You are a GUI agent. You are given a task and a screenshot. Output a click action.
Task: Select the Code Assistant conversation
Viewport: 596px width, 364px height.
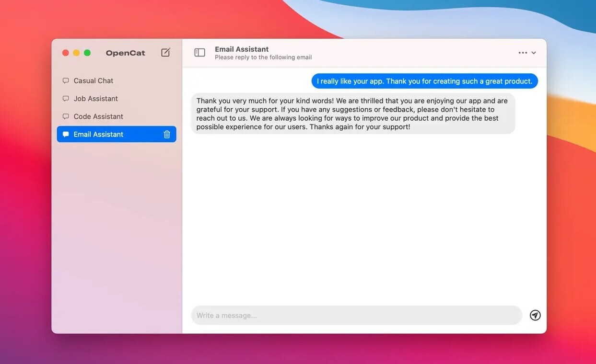[98, 116]
